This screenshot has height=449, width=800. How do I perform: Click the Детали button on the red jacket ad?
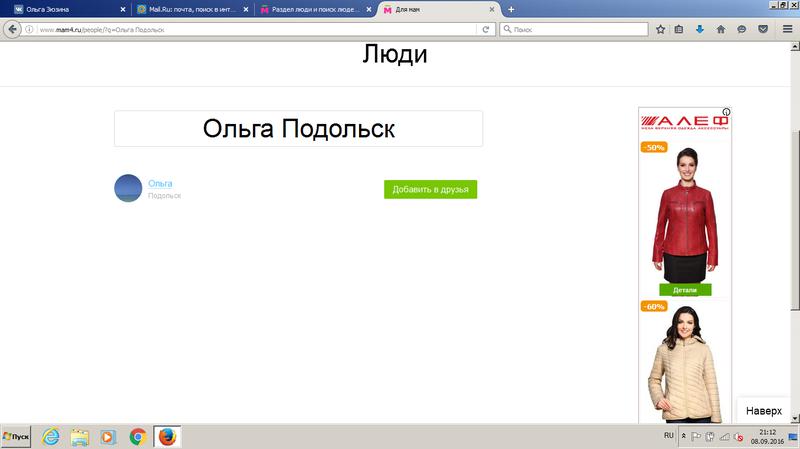[684, 290]
